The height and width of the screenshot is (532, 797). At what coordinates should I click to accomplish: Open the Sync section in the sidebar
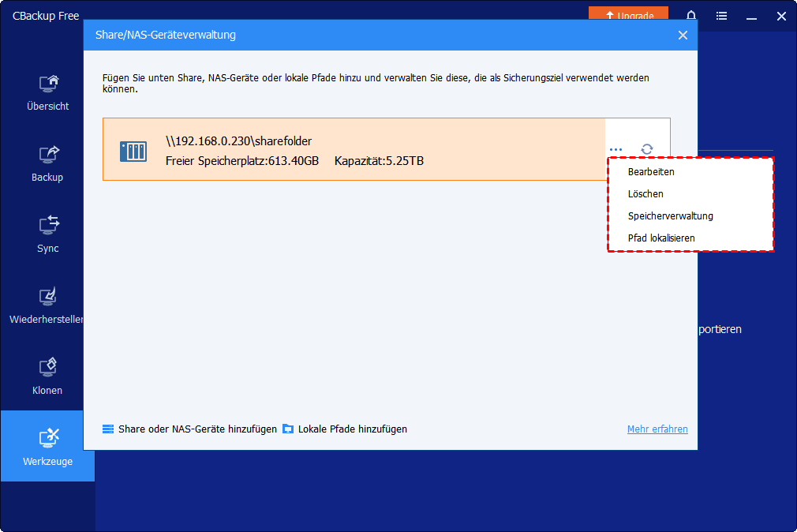click(47, 234)
